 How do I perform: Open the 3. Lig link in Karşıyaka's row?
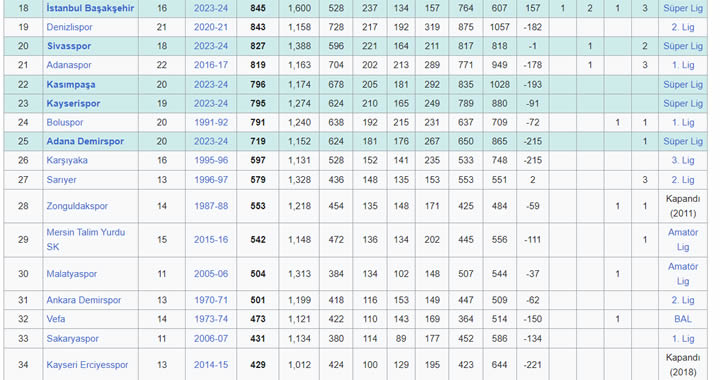[683, 160]
